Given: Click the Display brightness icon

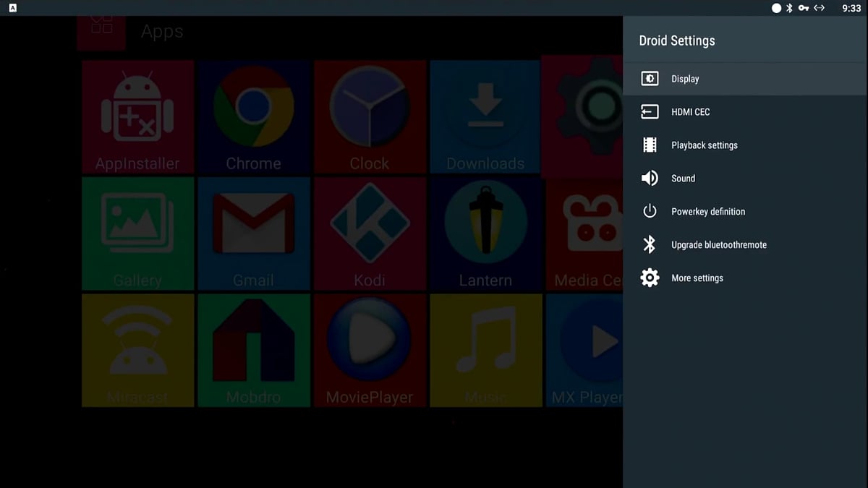Looking at the screenshot, I should click(650, 79).
